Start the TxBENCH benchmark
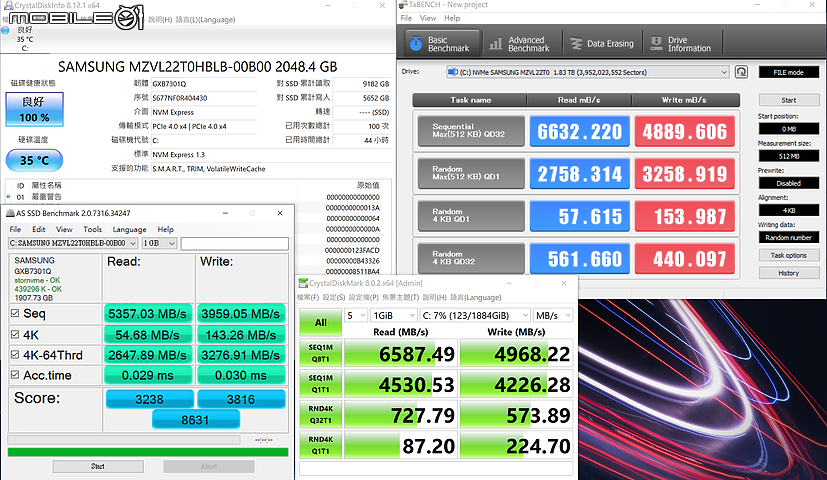Image resolution: width=827 pixels, height=480 pixels. [788, 100]
